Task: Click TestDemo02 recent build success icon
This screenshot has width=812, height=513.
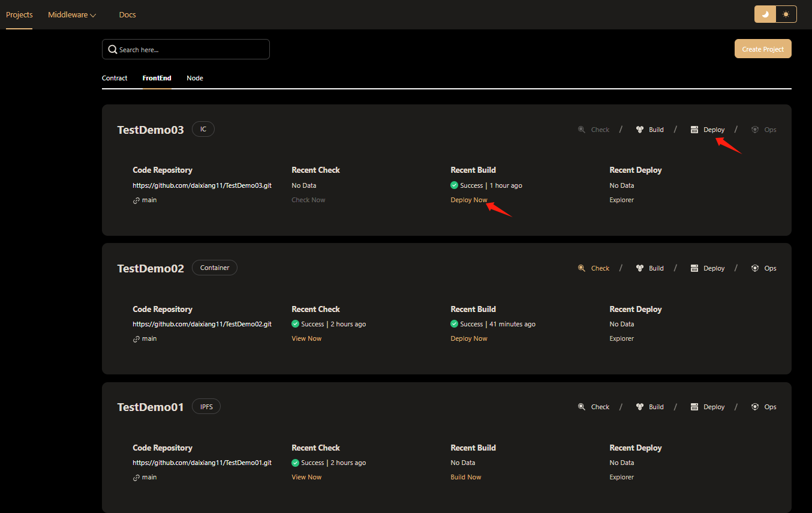Action: pyautogui.click(x=455, y=324)
